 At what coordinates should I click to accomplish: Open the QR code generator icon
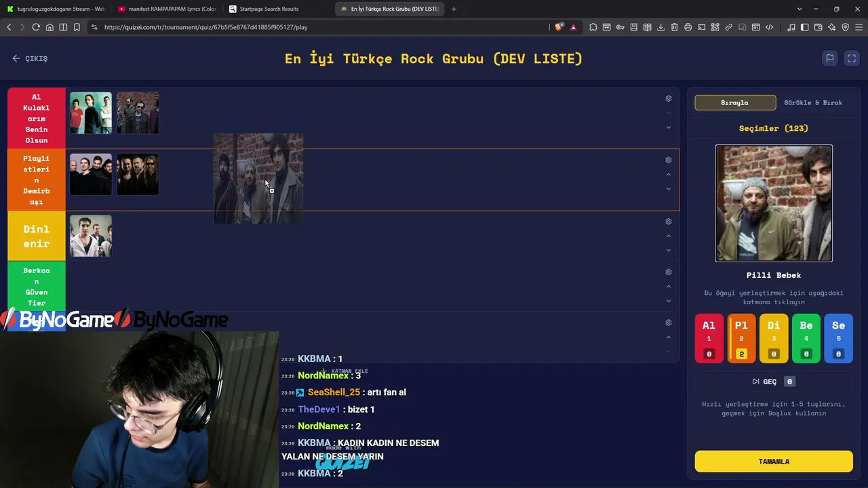coord(715,27)
